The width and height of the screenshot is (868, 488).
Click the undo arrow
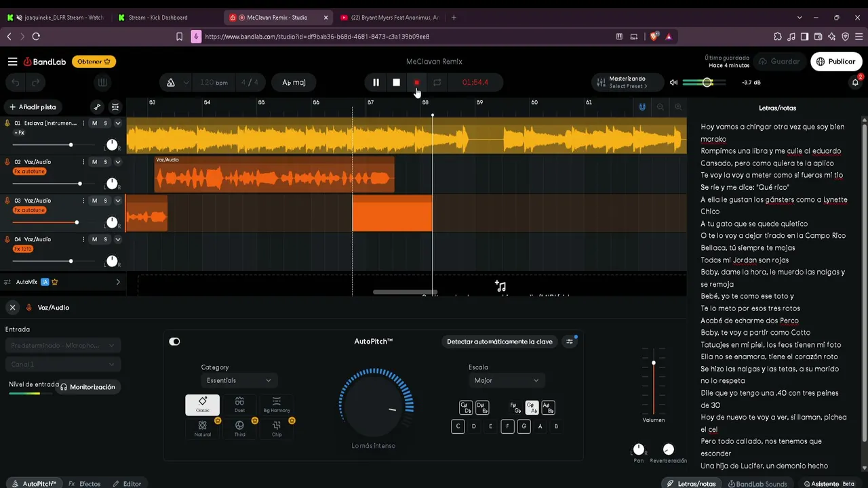coord(16,83)
